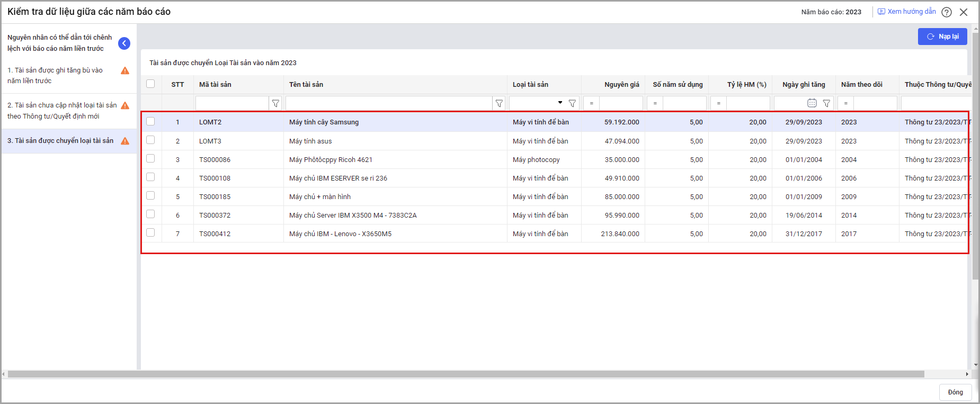The width and height of the screenshot is (980, 404).
Task: Click the Nạp lại reload button
Action: pyautogui.click(x=942, y=37)
